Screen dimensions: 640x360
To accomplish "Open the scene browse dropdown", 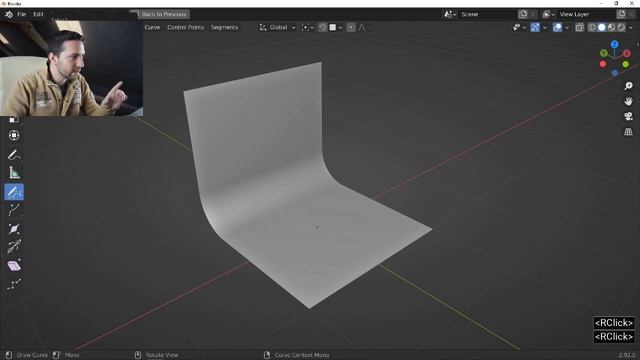I will [x=450, y=14].
